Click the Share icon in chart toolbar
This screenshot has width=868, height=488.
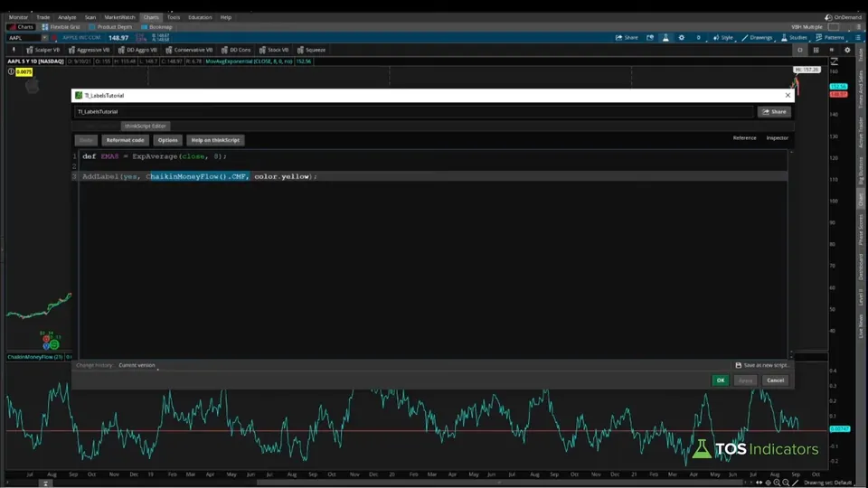click(627, 38)
